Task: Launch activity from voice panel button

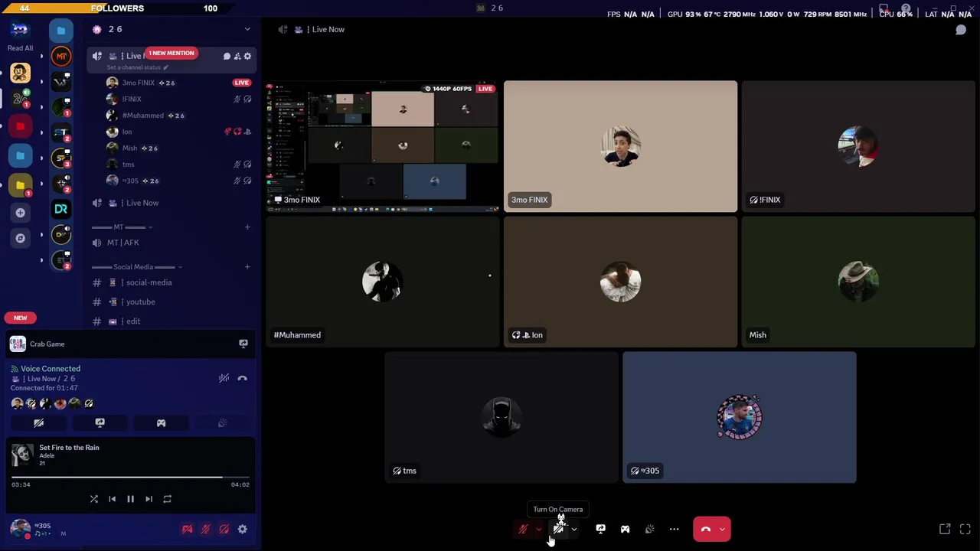Action: tap(161, 422)
